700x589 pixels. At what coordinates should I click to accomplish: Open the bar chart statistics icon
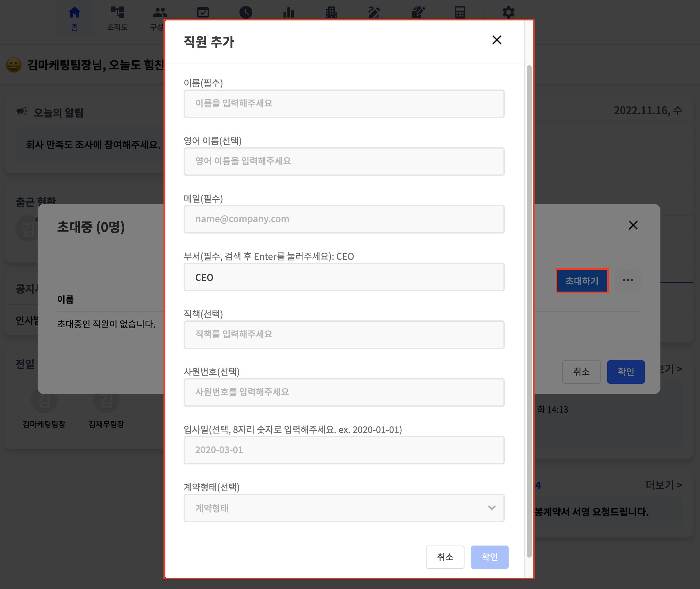click(289, 13)
